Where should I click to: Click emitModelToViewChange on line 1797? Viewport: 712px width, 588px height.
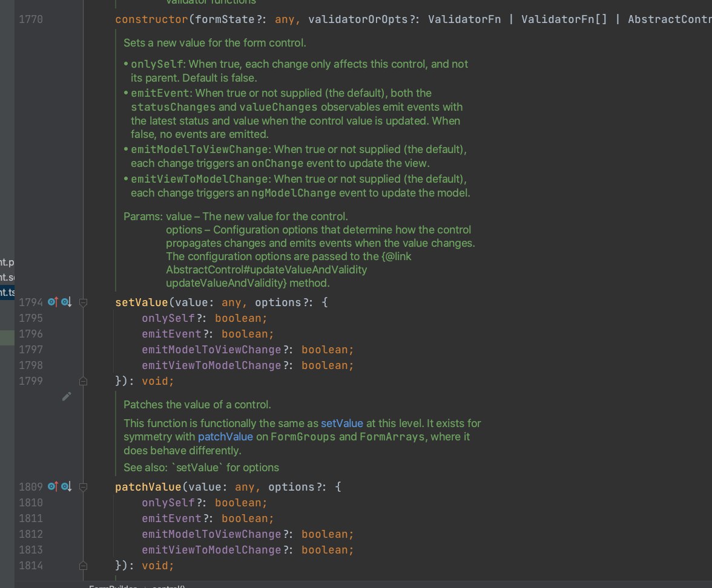[x=211, y=350]
